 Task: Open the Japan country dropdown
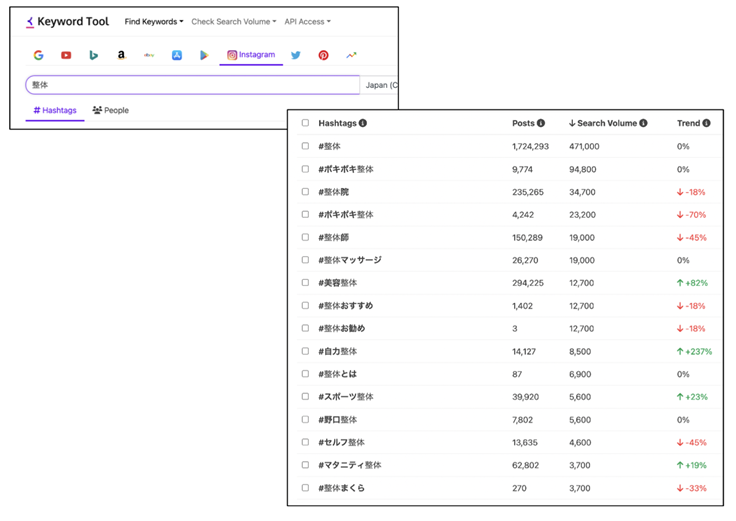click(x=379, y=85)
